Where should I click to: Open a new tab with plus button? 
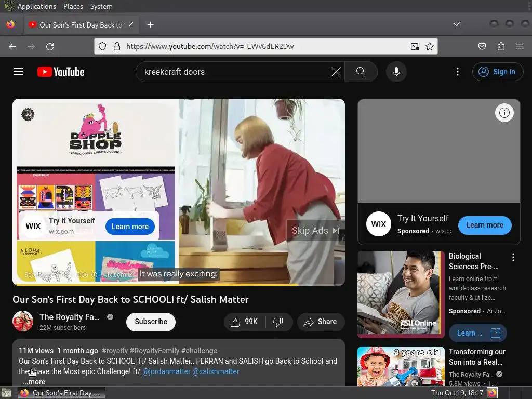(x=151, y=25)
